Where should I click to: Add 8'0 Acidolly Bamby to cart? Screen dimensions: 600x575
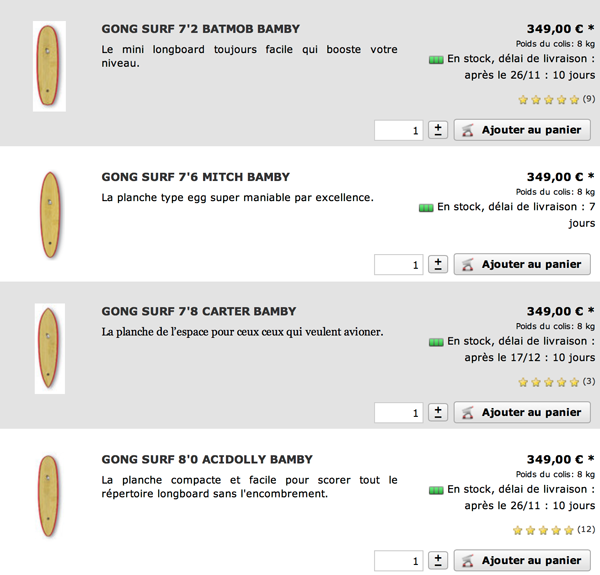click(x=522, y=560)
